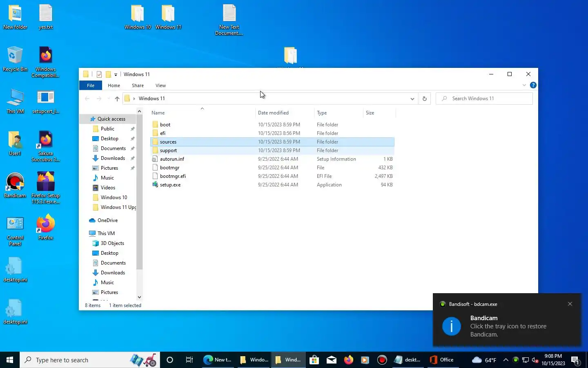Viewport: 588px width, 368px height.
Task: Open Edge New tab taskbar button
Action: [218, 360]
